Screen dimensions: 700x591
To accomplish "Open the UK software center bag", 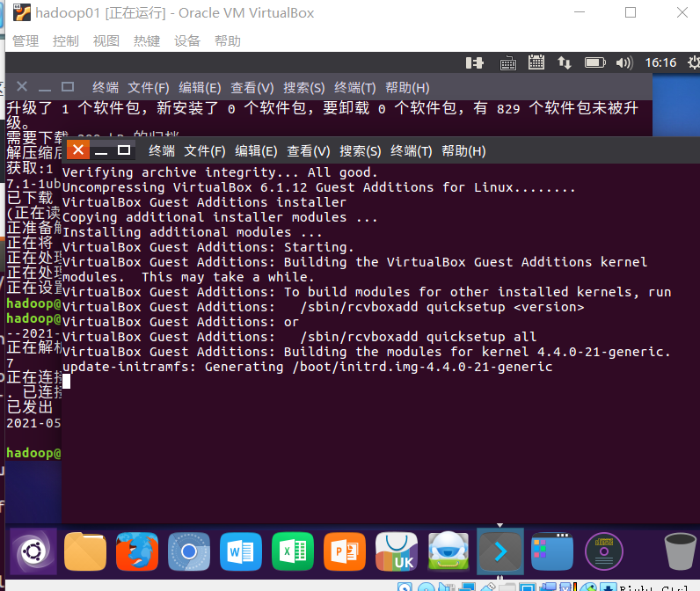I will (397, 551).
